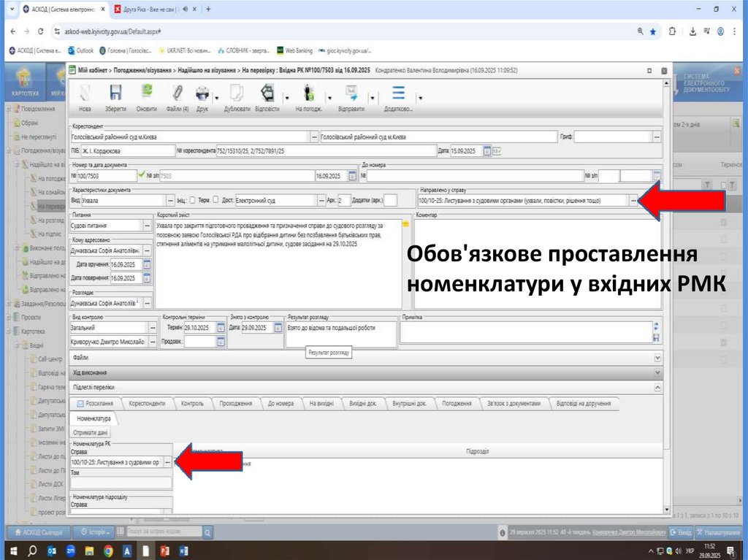
Task: Click the Відправити send icon
Action: pos(351,93)
